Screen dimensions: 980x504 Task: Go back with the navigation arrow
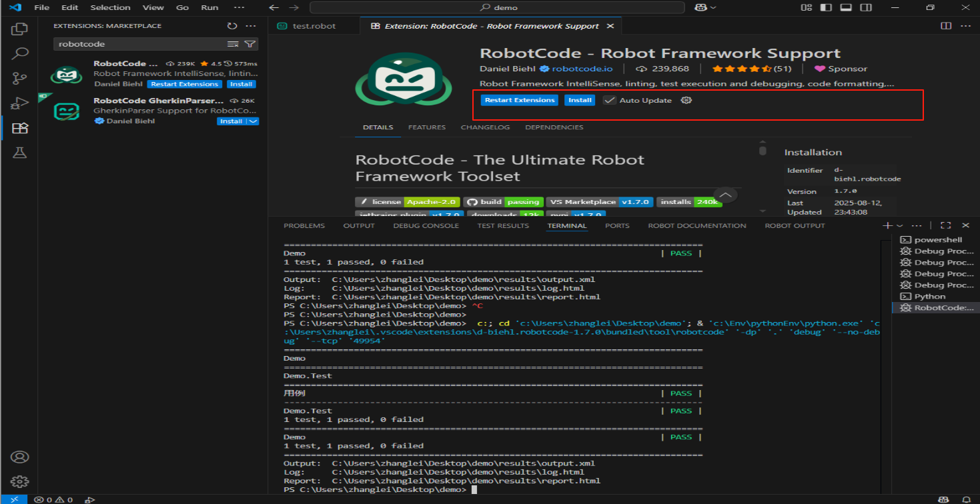click(x=274, y=7)
